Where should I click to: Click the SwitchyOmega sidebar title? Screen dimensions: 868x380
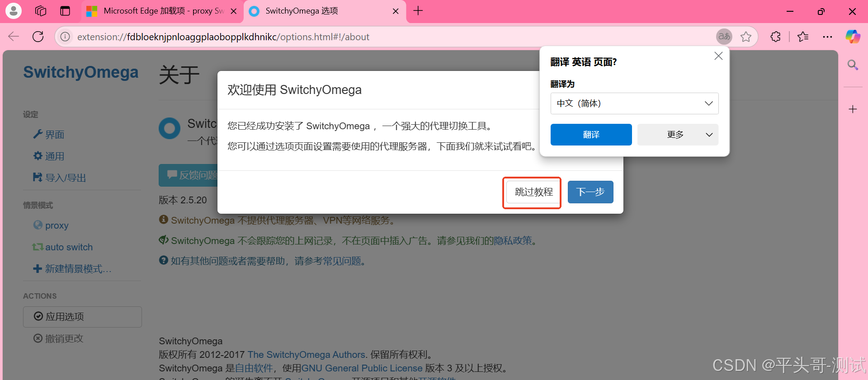click(x=81, y=72)
